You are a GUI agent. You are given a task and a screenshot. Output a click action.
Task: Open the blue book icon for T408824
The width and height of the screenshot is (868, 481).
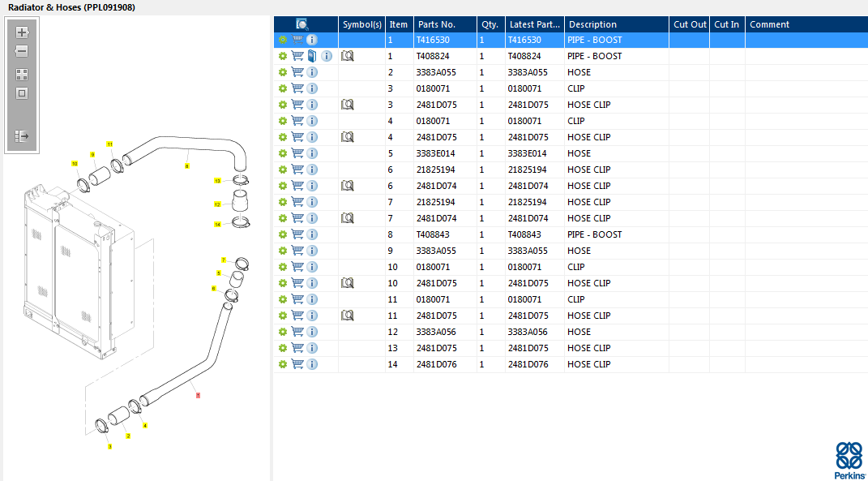click(x=312, y=56)
